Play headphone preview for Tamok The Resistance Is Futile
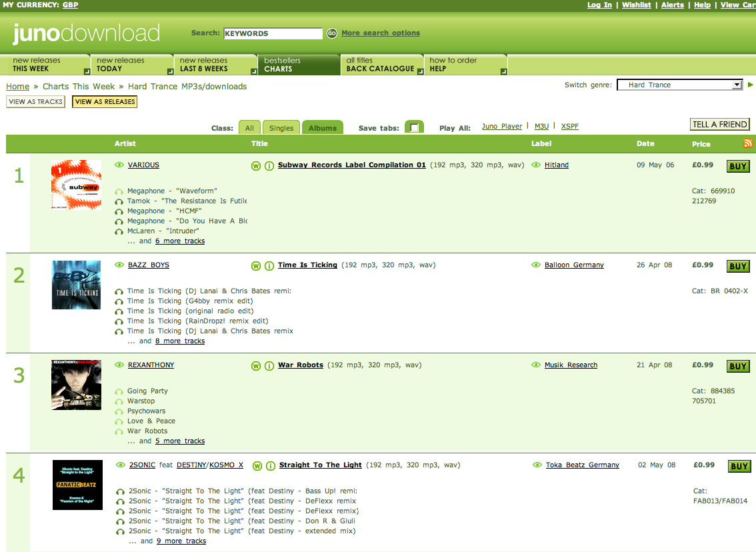756x552 pixels. pyautogui.click(x=119, y=202)
